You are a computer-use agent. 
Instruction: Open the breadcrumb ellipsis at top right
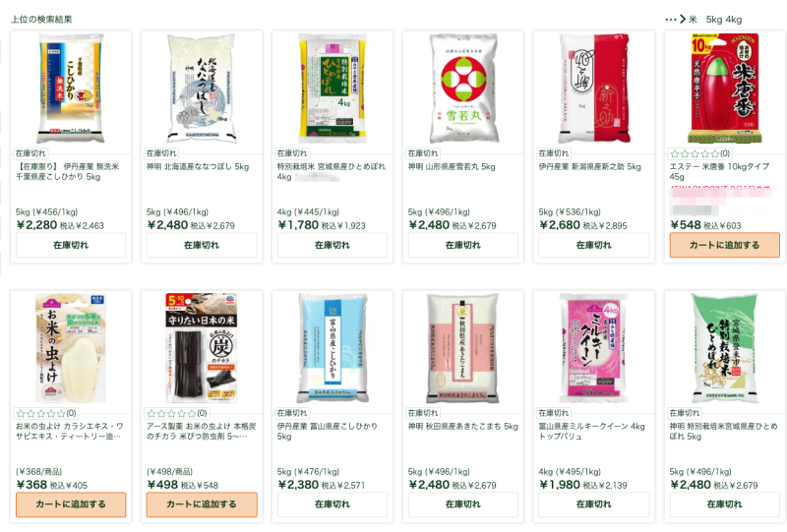(x=671, y=20)
